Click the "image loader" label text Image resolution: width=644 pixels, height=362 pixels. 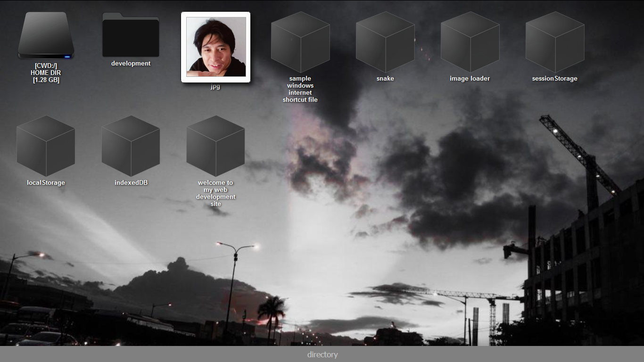[x=470, y=79]
